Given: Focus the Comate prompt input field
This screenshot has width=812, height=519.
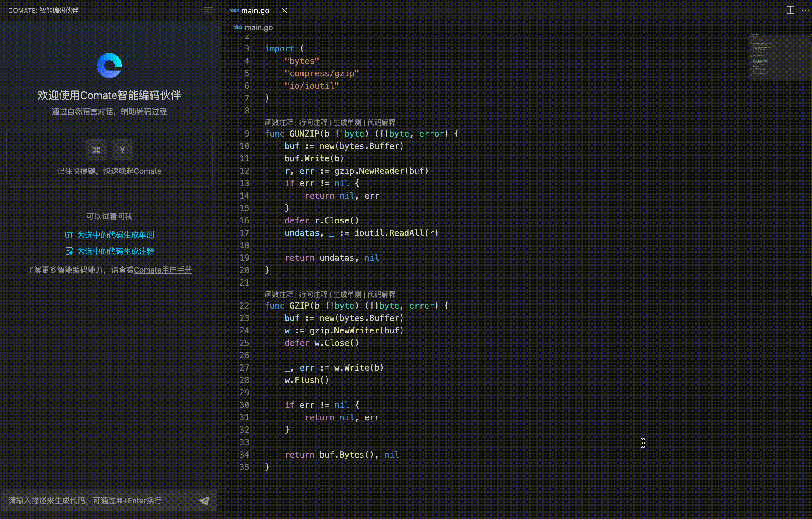Looking at the screenshot, I should (x=101, y=500).
